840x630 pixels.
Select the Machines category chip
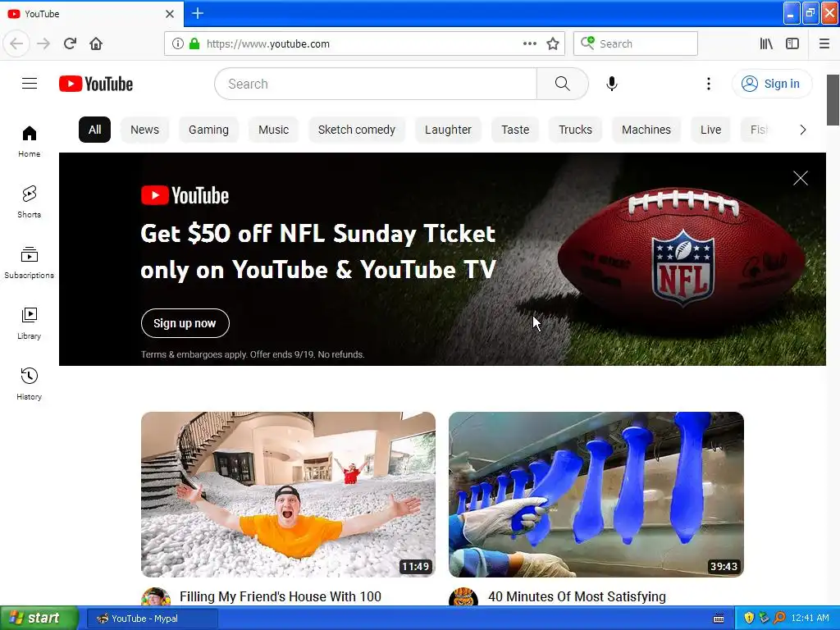646,130
